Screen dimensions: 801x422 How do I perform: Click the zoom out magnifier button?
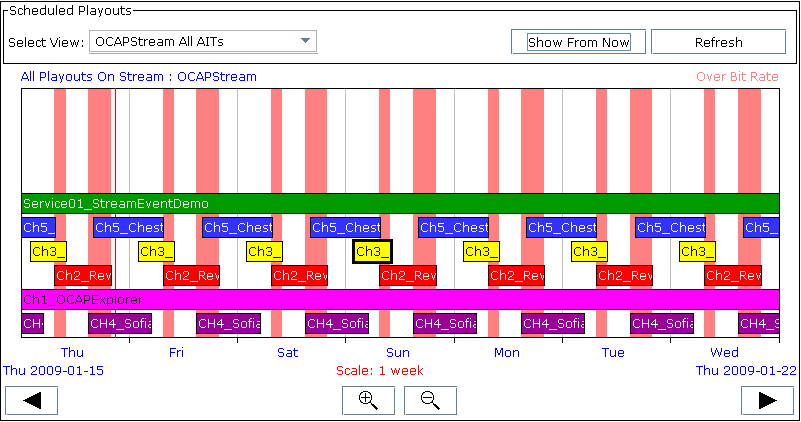[x=430, y=401]
